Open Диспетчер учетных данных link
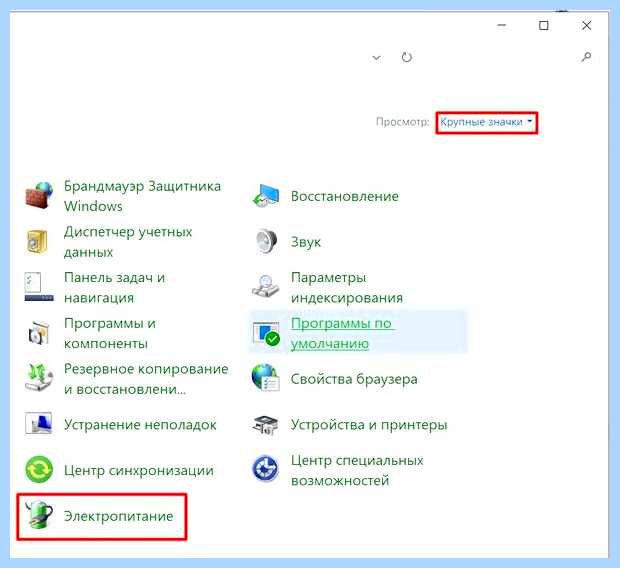The height and width of the screenshot is (568, 620). 128,242
